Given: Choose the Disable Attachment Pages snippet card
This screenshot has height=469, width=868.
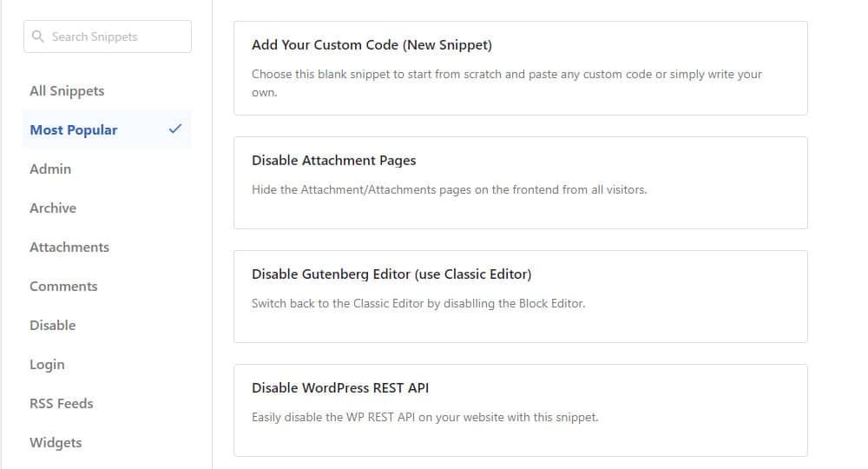Looking at the screenshot, I should pyautogui.click(x=520, y=182).
